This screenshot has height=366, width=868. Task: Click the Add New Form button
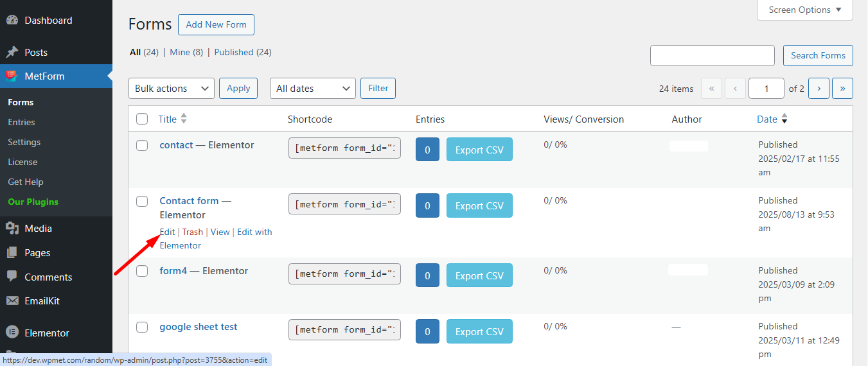(x=217, y=24)
